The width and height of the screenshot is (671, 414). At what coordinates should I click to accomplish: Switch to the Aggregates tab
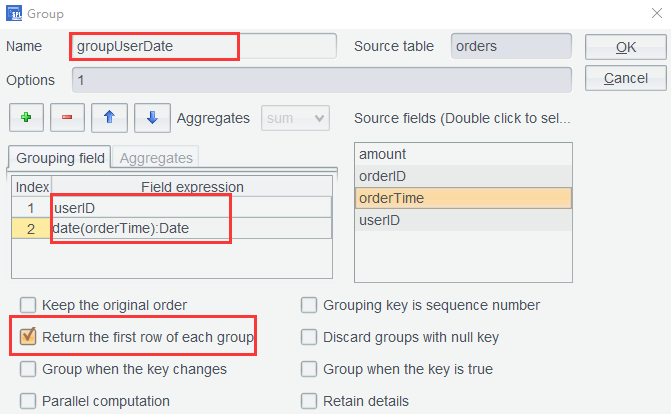pyautogui.click(x=154, y=157)
